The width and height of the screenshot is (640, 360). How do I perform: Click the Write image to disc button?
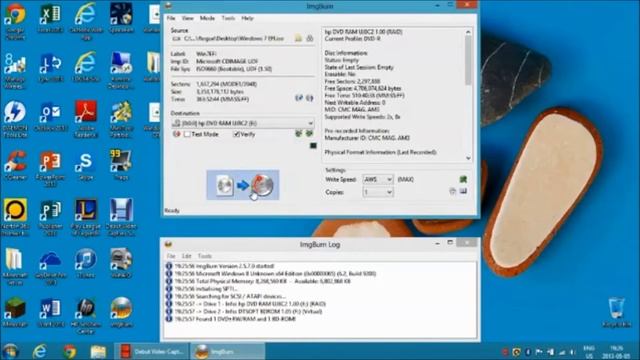243,185
